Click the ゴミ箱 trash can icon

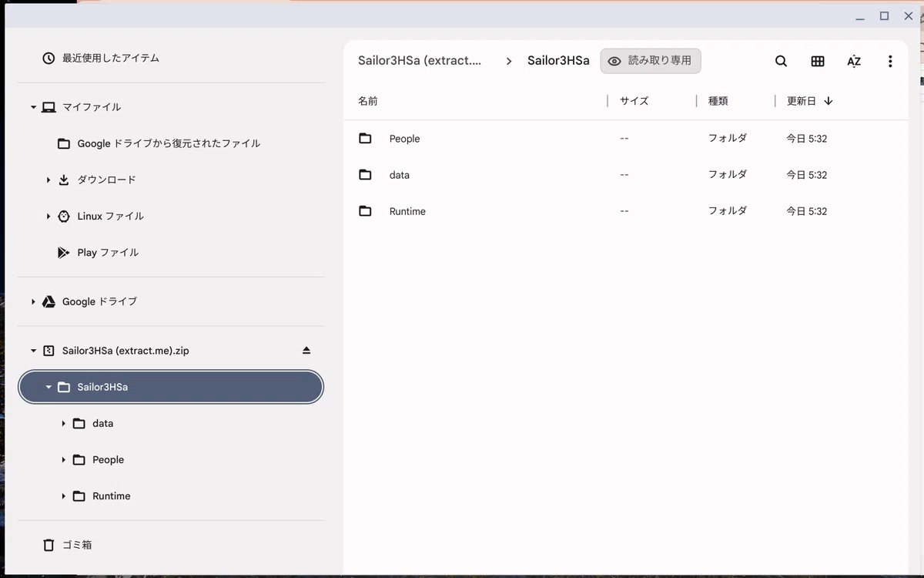click(x=49, y=545)
